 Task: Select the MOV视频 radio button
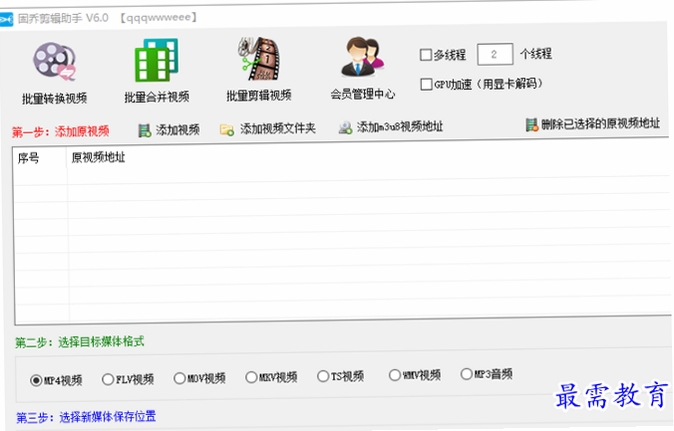click(180, 379)
